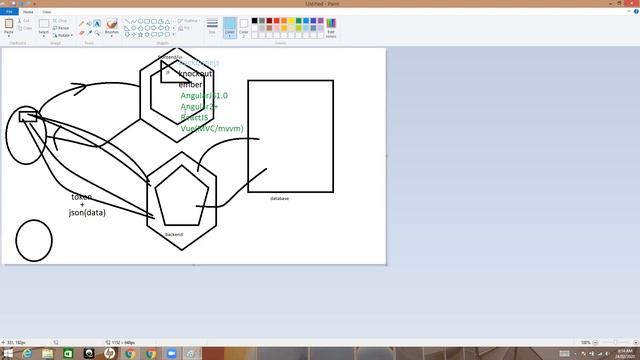Click the 'backend' label in hexagon
This screenshot has width=640, height=360.
[174, 234]
